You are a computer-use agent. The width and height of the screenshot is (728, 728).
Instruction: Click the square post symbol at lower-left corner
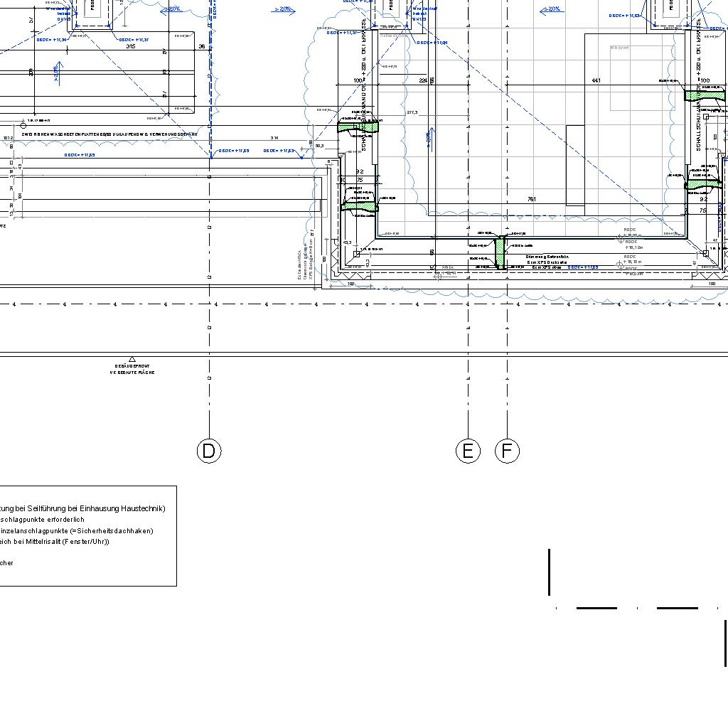coord(357,254)
